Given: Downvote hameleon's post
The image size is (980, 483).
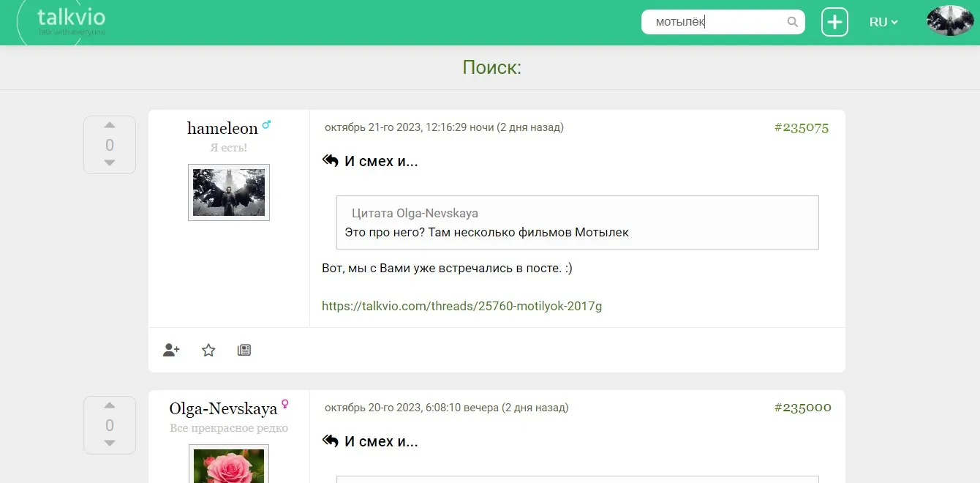Looking at the screenshot, I should 110,162.
